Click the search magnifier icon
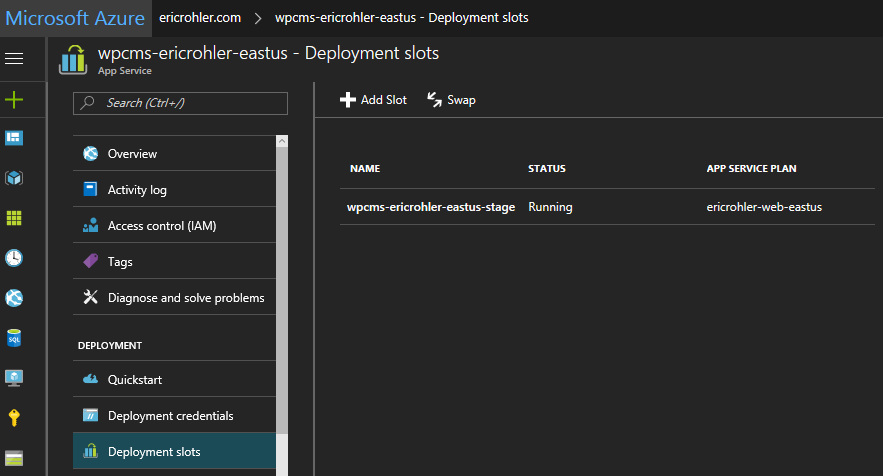883x476 pixels. (88, 103)
